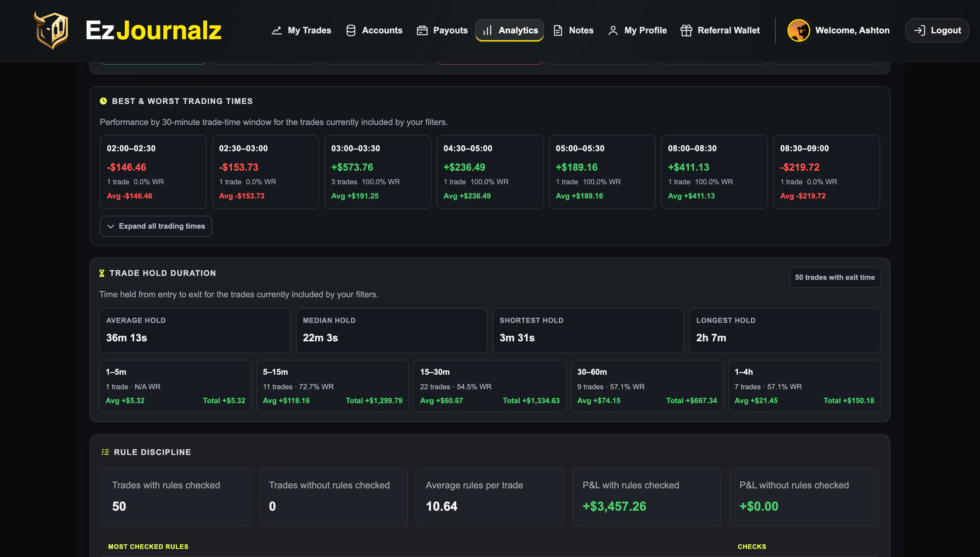Click the My Profile person icon
Viewport: 980px width, 557px height.
point(613,31)
